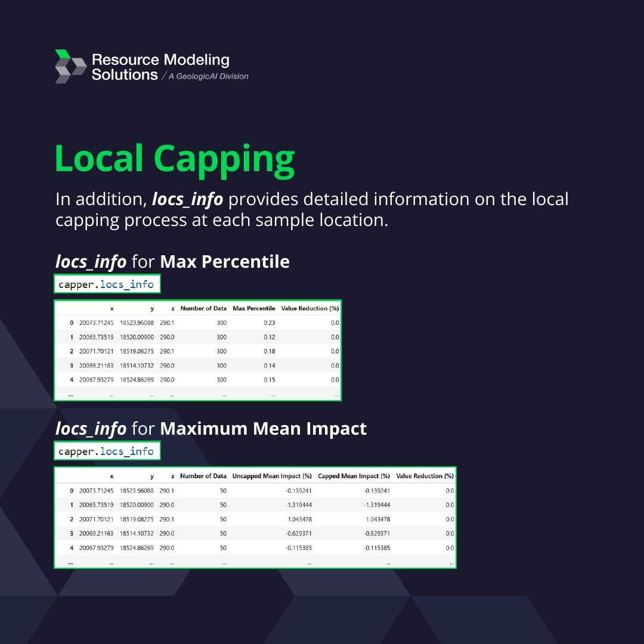Select the Max Percentile value 0.15
Image resolution: width=644 pixels, height=644 pixels.
point(270,380)
